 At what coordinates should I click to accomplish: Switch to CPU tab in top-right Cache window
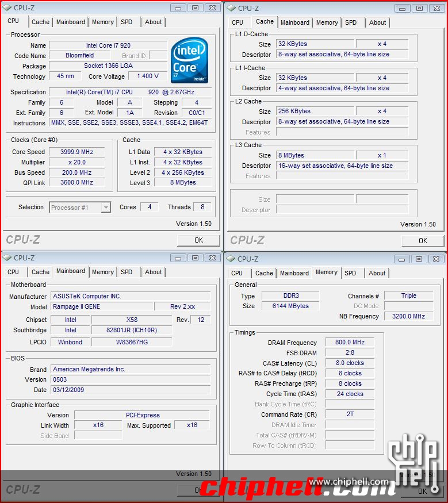238,22
